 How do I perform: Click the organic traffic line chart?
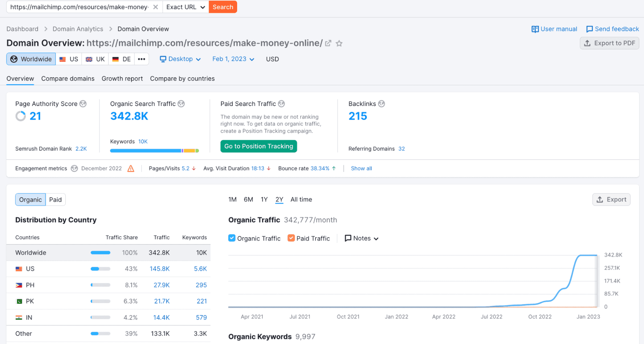point(413,281)
